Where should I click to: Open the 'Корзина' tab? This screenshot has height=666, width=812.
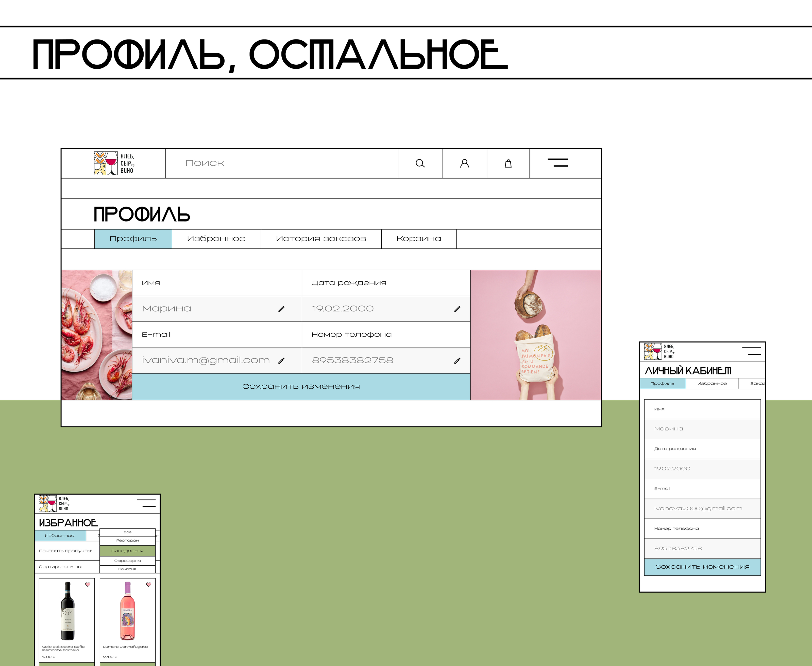[x=418, y=239]
